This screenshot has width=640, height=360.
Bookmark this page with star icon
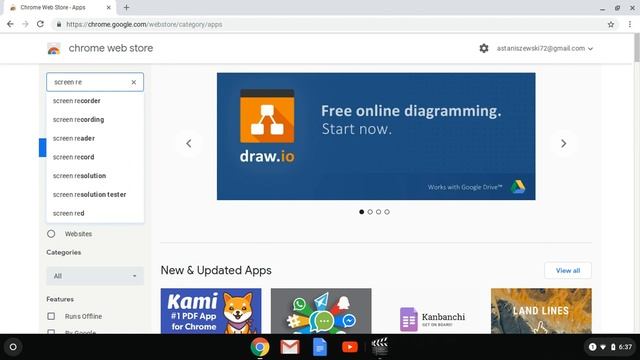point(611,24)
